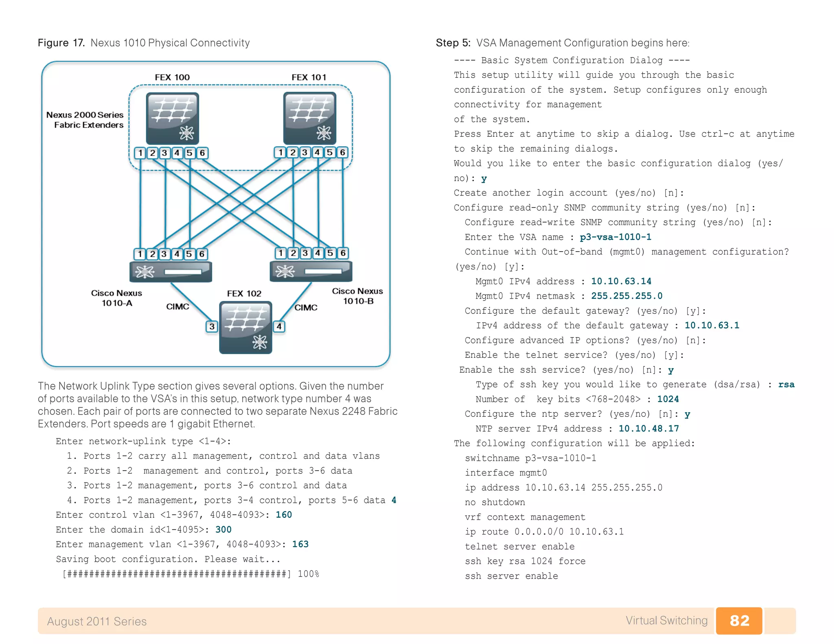Click port 6 box under FEX 101
Image resolution: width=834 pixels, height=644 pixels.
tap(342, 152)
